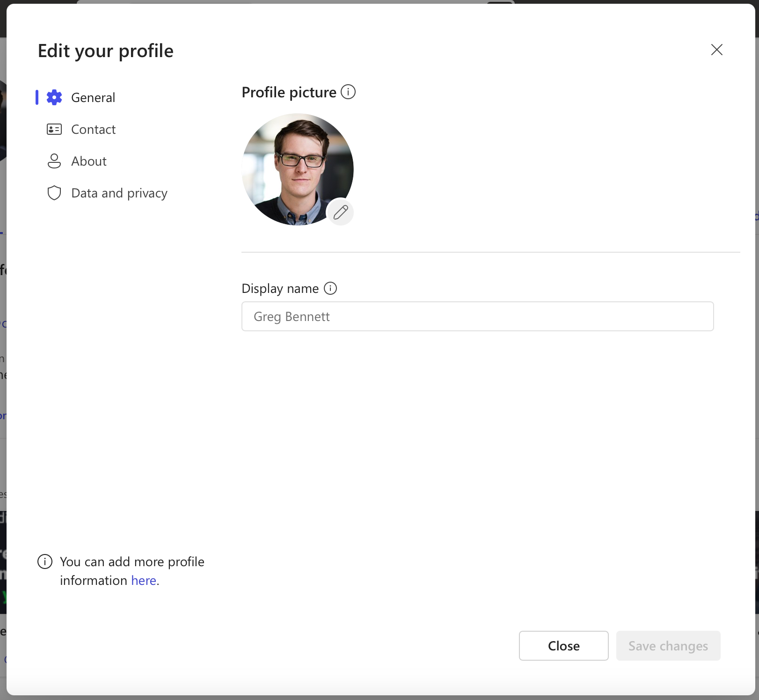This screenshot has height=700, width=759.
Task: Click the here hyperlink to add profile info
Action: coord(143,580)
